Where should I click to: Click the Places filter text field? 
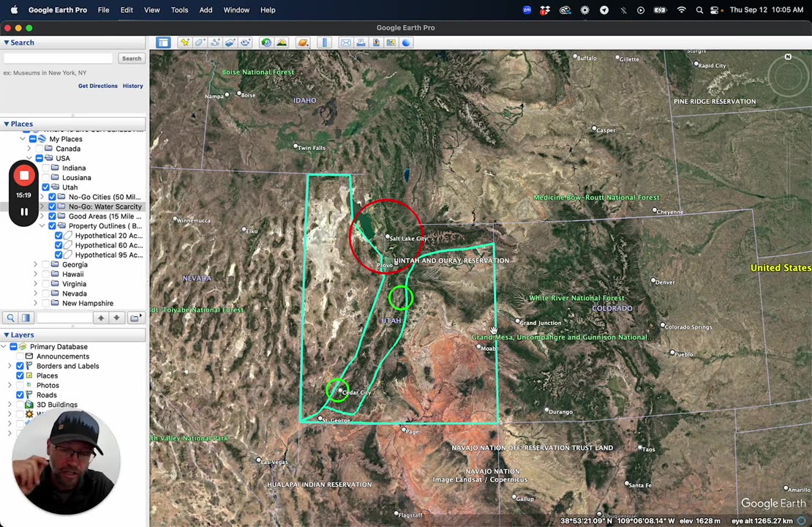(x=64, y=318)
